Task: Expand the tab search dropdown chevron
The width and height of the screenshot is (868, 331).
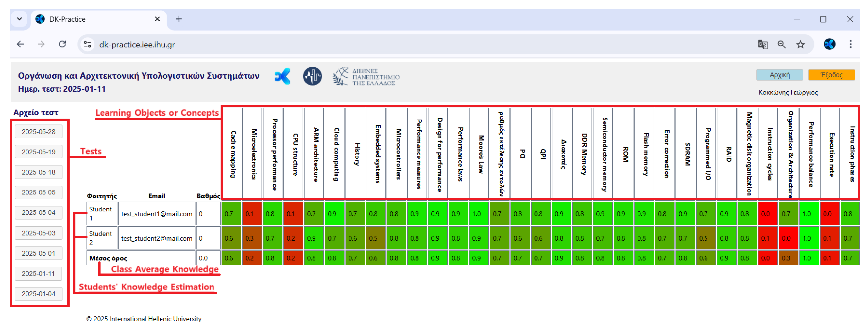Action: (x=20, y=19)
